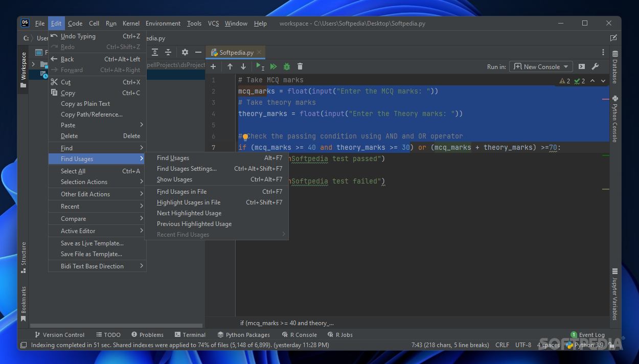Open the Kernel menu

click(x=131, y=24)
